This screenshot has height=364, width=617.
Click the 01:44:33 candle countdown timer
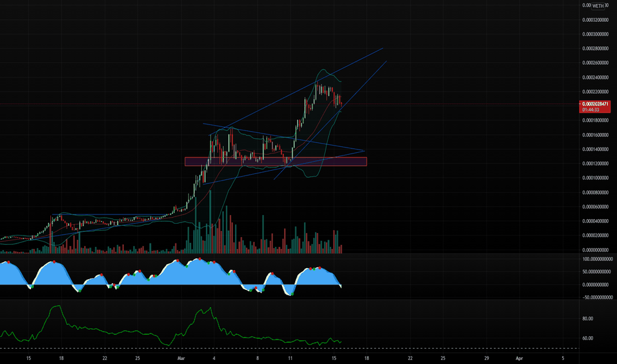591,110
